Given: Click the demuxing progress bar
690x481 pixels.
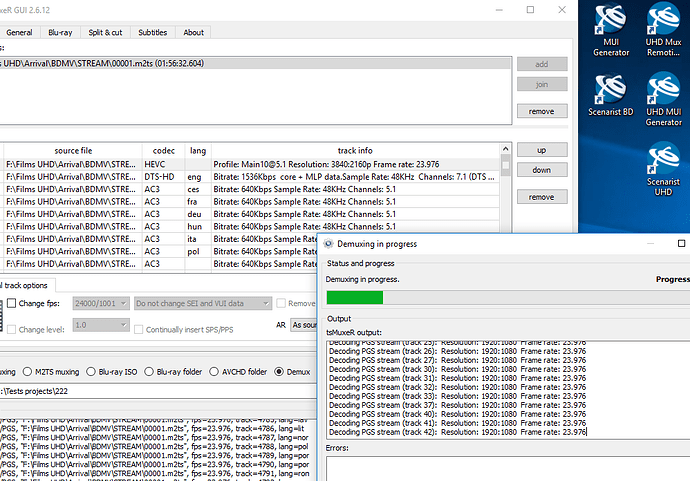Looking at the screenshot, I should pos(508,297).
